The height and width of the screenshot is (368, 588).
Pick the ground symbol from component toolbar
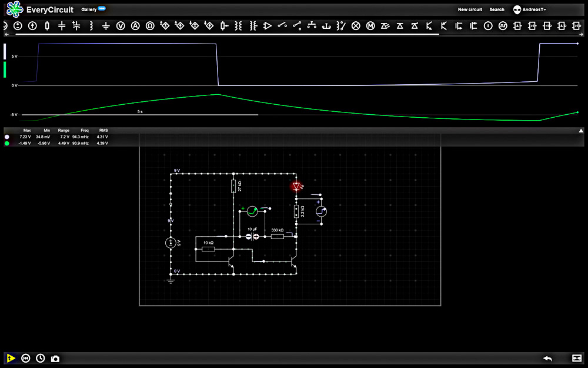[x=106, y=26]
